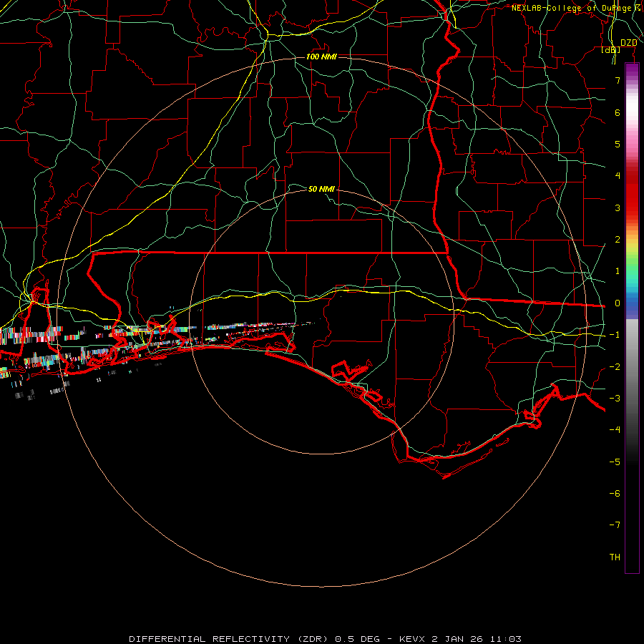
Task: Click the "2" value on the color scale
Action: pos(618,240)
